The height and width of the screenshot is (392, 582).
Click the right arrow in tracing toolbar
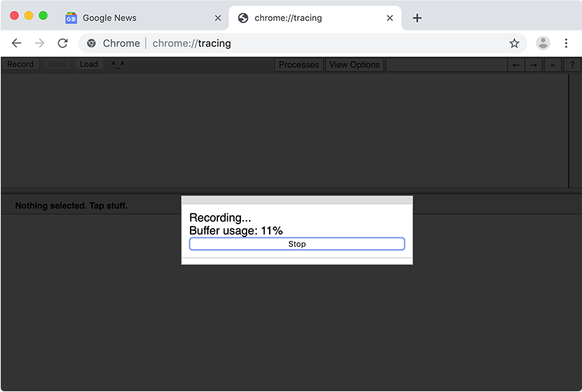click(x=533, y=65)
